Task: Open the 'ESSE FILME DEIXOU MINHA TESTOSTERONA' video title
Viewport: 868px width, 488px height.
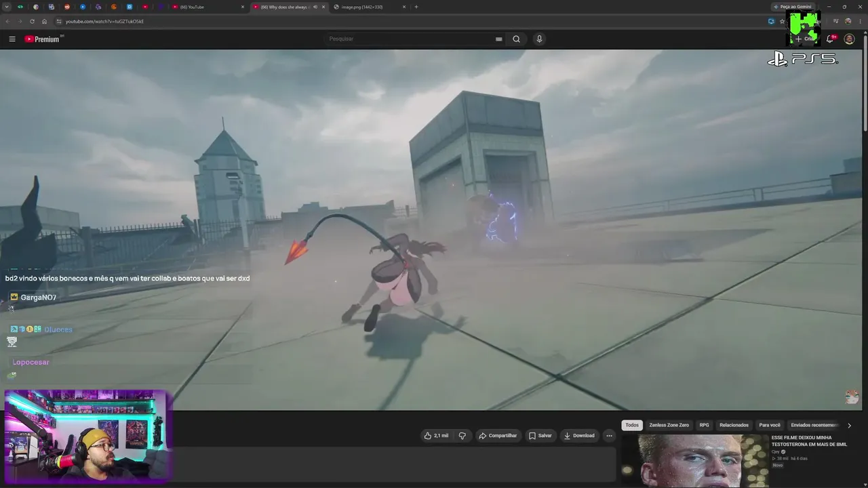Action: (x=809, y=441)
